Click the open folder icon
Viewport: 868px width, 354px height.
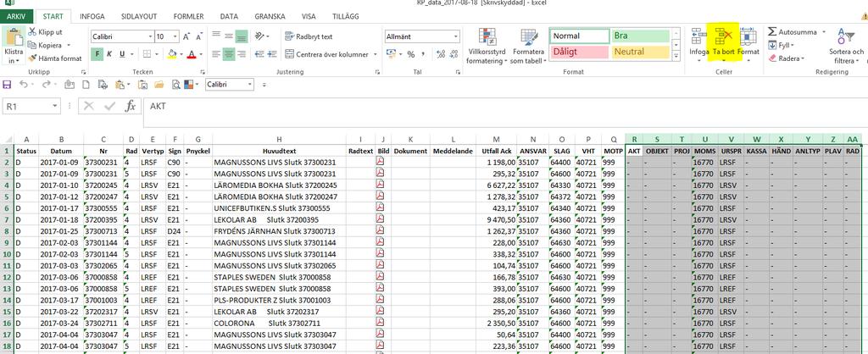point(159,85)
